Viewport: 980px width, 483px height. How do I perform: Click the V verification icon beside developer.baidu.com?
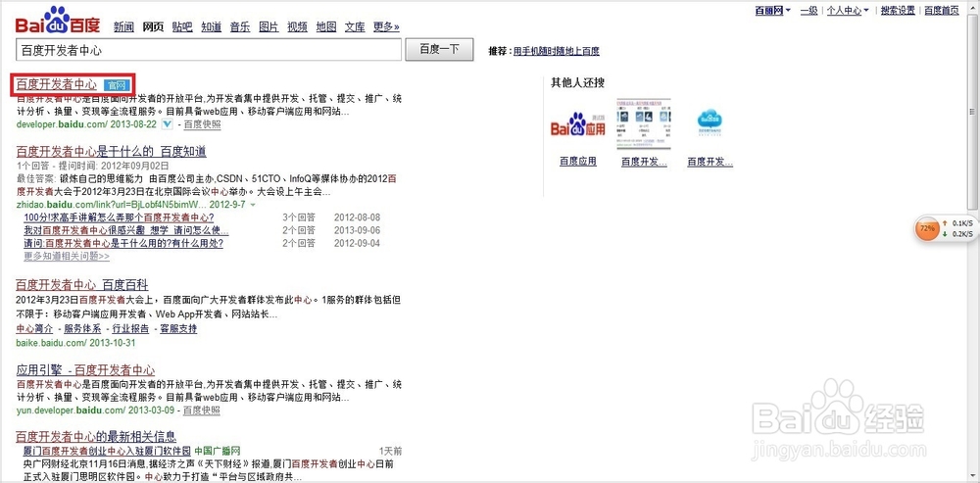pos(167,124)
